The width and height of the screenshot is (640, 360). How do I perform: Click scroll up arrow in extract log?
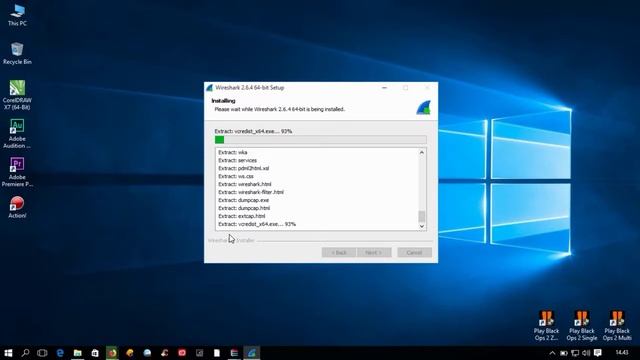(422, 152)
